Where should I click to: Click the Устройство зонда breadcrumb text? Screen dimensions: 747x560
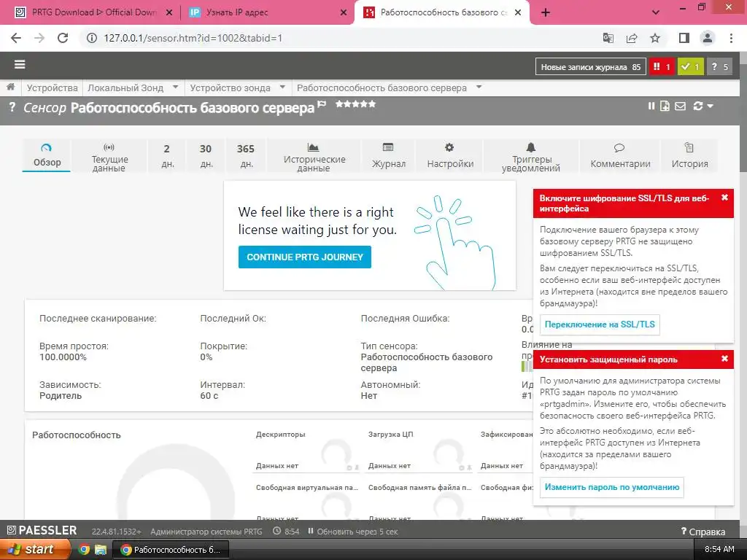point(230,87)
